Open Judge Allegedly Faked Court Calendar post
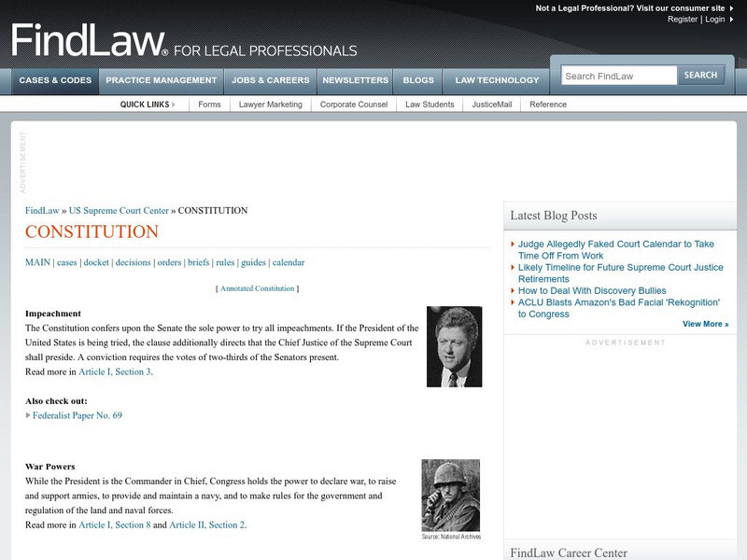 [615, 250]
